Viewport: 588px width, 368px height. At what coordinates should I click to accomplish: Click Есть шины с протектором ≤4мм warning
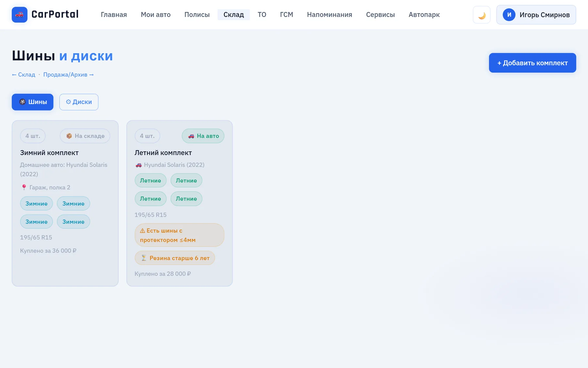(179, 235)
